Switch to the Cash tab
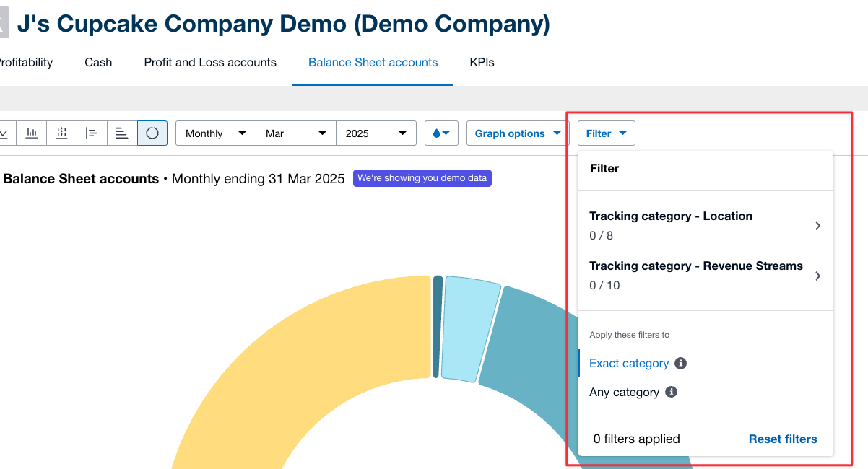The image size is (868, 469). click(x=98, y=62)
